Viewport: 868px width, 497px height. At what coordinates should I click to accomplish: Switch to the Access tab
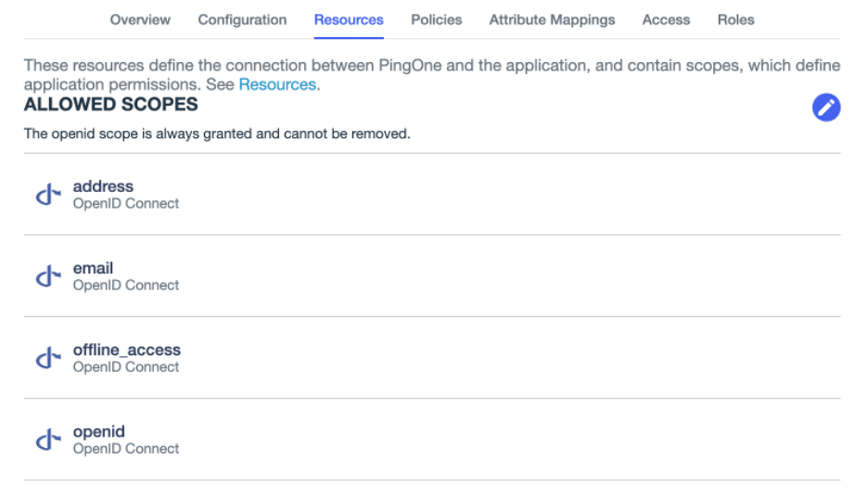[x=666, y=19]
